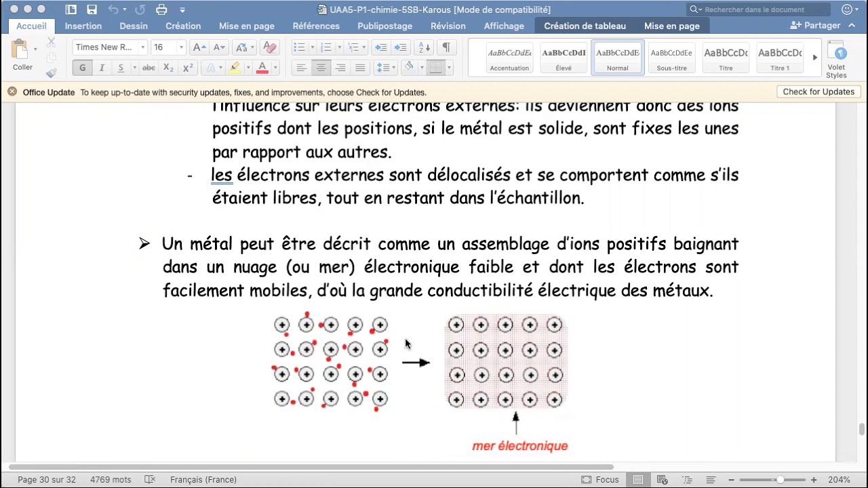Open the borders dropdown arrow
Image resolution: width=868 pixels, height=488 pixels.
(x=448, y=68)
